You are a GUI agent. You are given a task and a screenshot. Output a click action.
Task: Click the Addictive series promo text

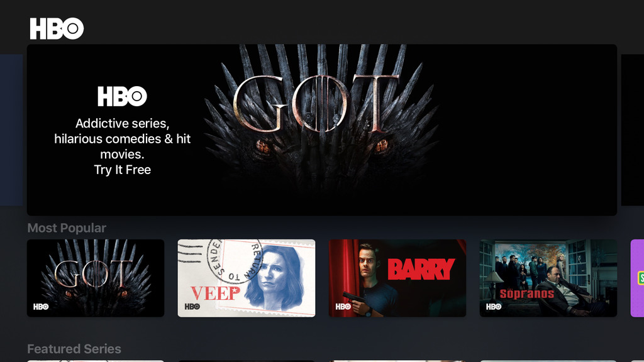(x=123, y=139)
